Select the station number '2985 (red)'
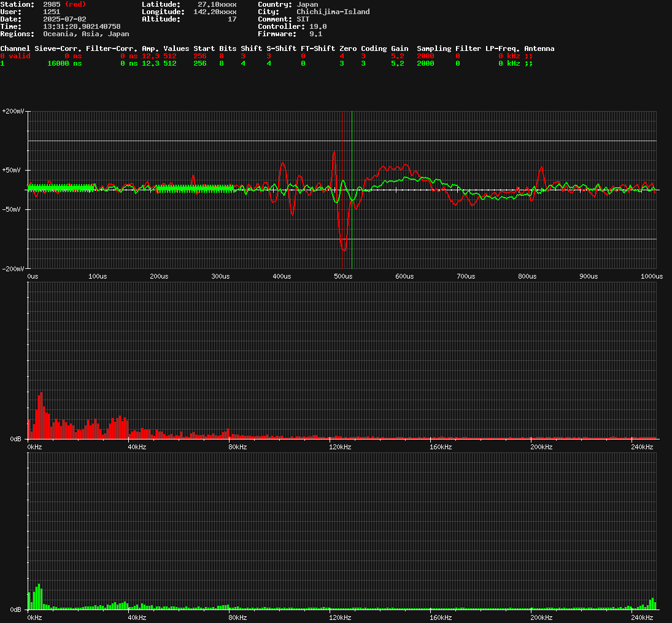The width and height of the screenshot is (672, 623). [64, 4]
